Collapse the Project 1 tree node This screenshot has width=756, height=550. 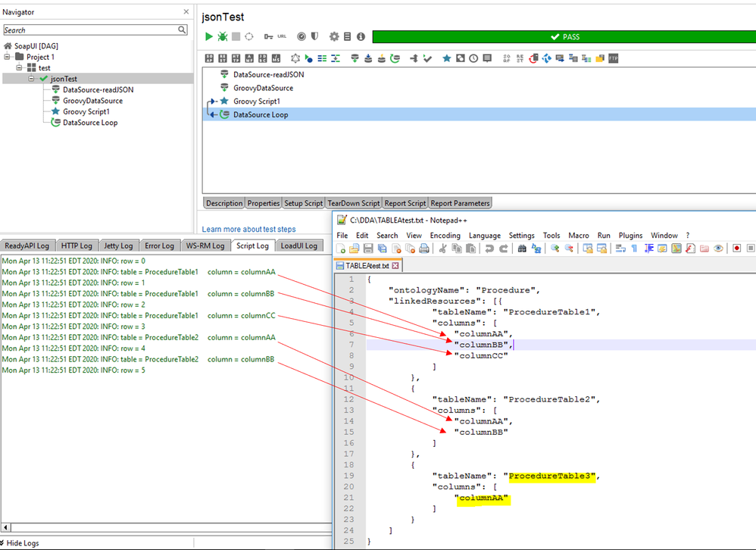point(8,57)
